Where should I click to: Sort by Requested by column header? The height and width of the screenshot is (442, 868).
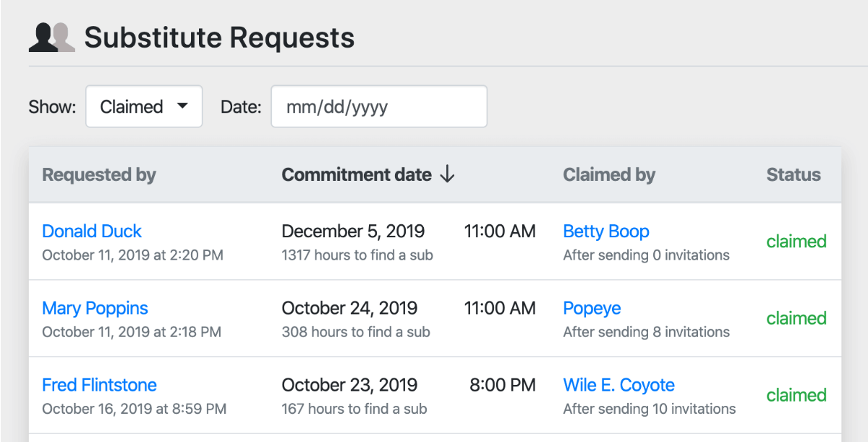(x=99, y=175)
